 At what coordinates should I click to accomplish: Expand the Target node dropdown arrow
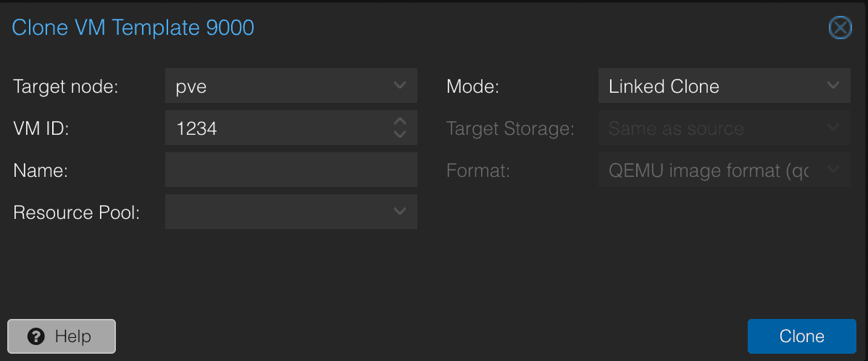click(x=400, y=86)
